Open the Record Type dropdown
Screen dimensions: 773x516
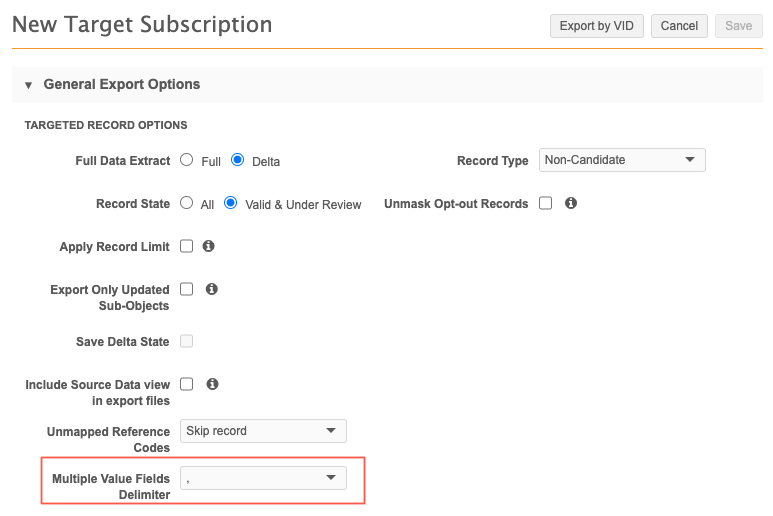622,160
